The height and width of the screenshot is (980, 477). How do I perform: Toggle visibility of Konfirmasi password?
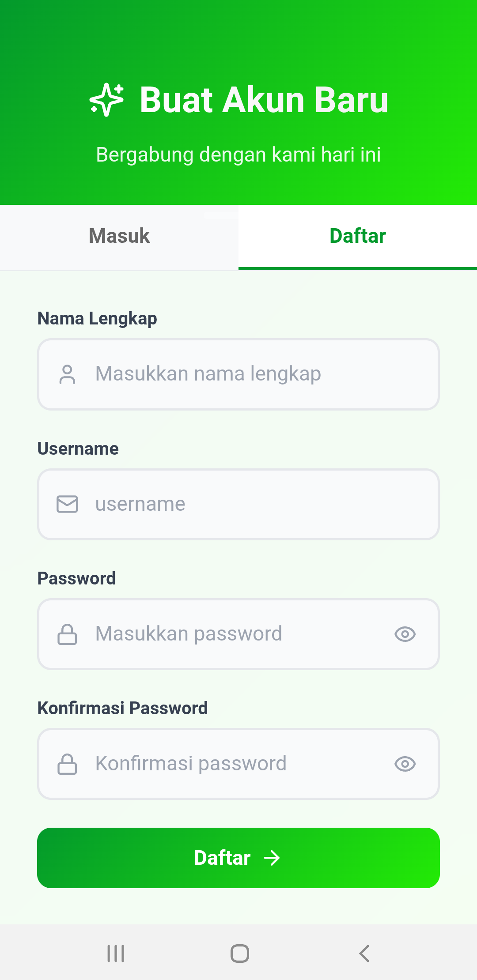(x=405, y=764)
